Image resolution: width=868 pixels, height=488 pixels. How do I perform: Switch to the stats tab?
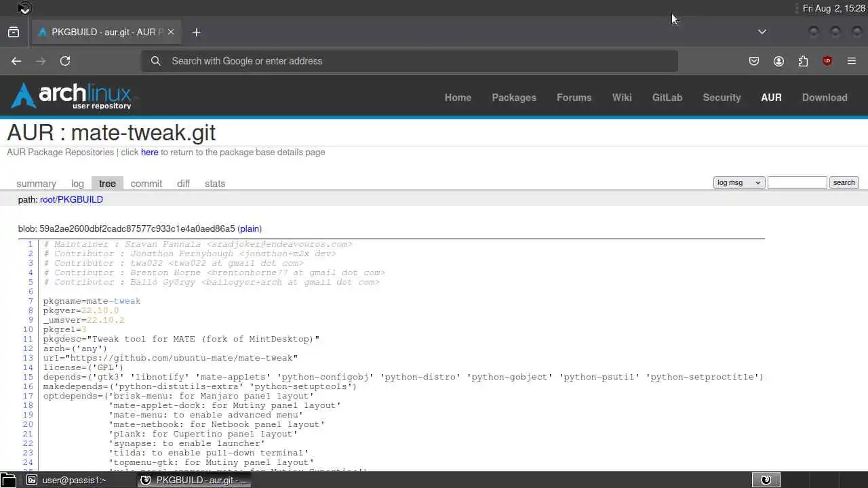tap(215, 184)
